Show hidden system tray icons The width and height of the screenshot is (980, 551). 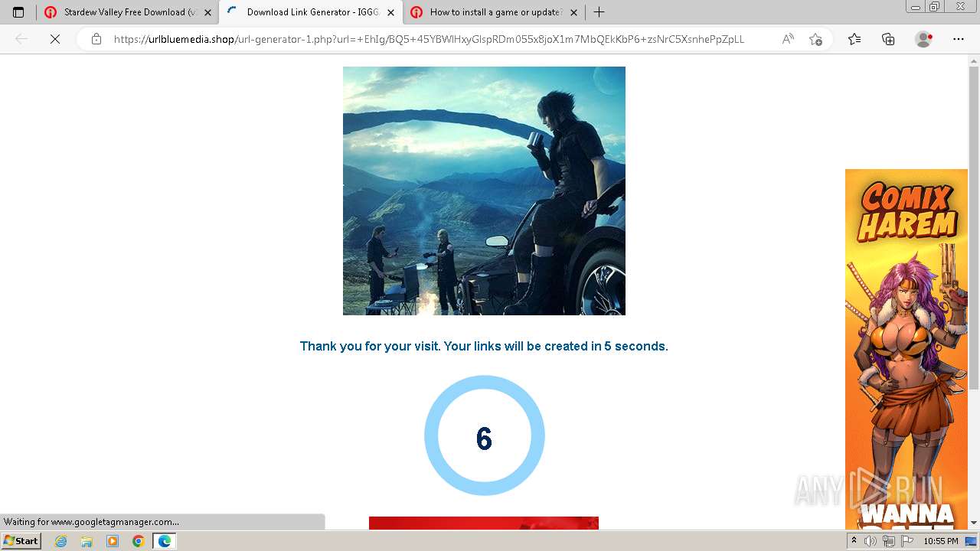854,541
